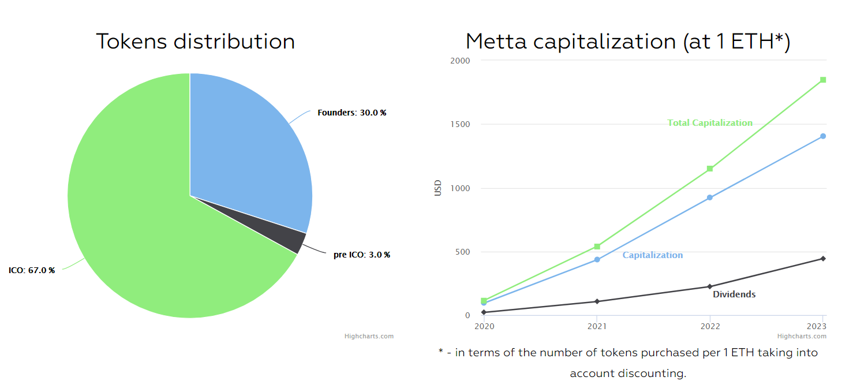Screen dimensions: 868x388
Task: Click the "Founders: 30.0 %" data label
Action: pos(351,113)
